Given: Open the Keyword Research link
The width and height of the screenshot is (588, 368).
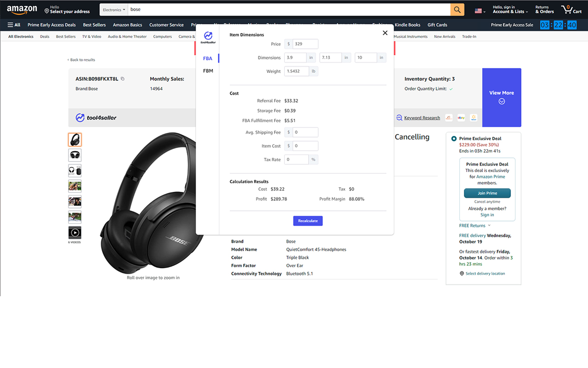Looking at the screenshot, I should pyautogui.click(x=422, y=118).
